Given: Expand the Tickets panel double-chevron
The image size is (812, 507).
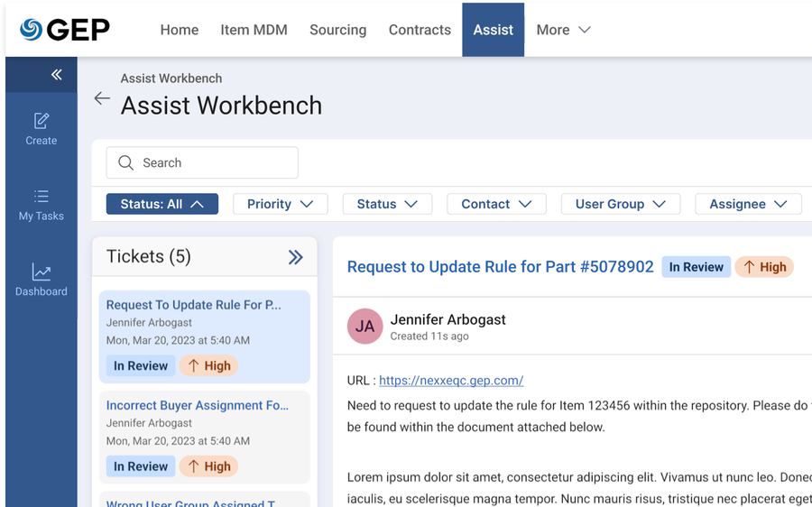Looking at the screenshot, I should coord(295,257).
